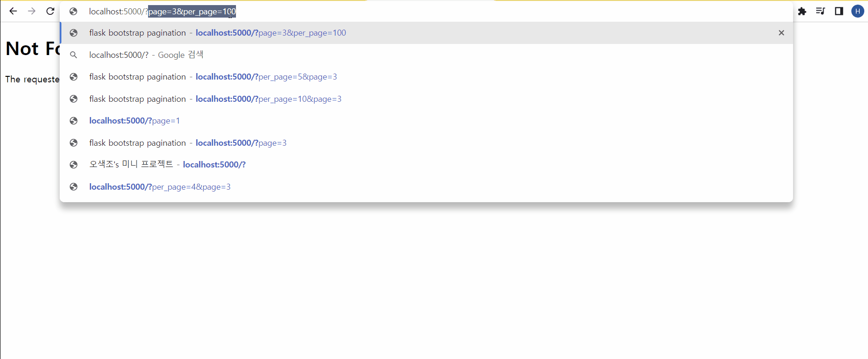Click the globe icon beside per_page=4&page=3 suggestion
Image resolution: width=868 pixels, height=359 pixels.
tap(73, 187)
